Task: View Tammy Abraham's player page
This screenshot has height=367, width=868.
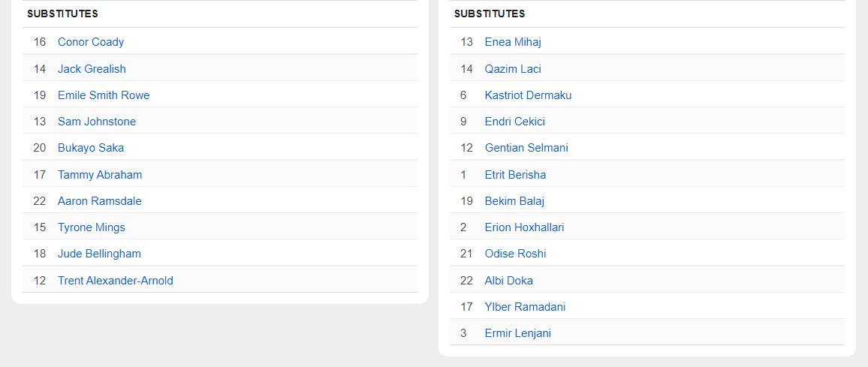Action: [x=100, y=175]
